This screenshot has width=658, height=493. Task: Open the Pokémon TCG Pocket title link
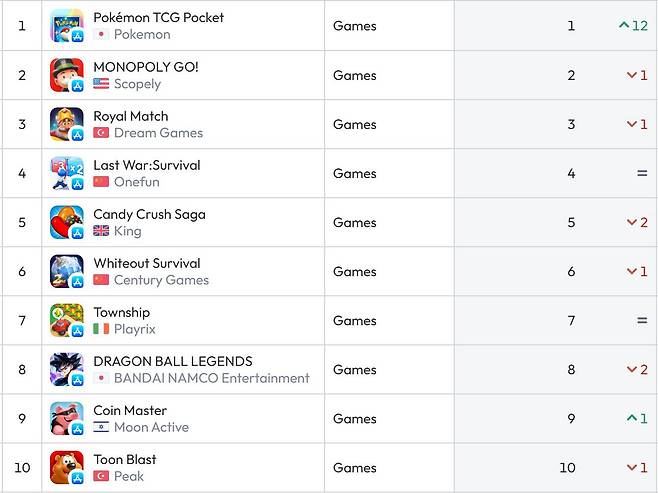pos(158,17)
